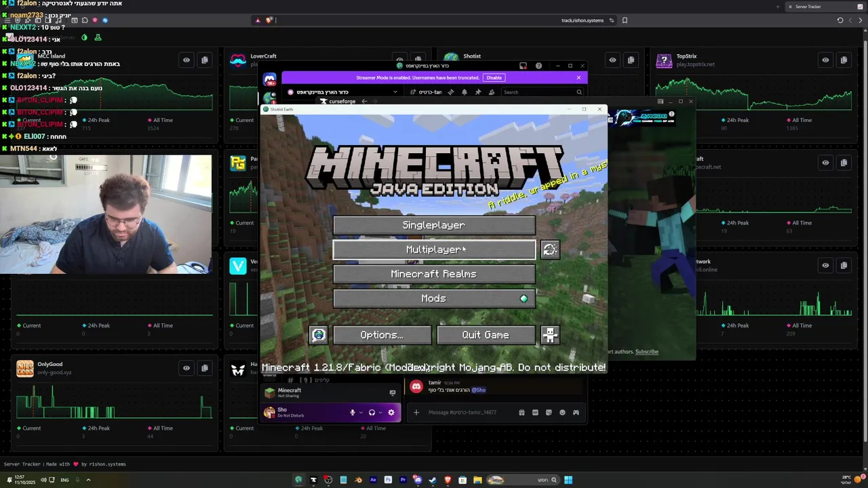This screenshot has width=868, height=488.
Task: Toggle visibility eye for TopStrix
Action: click(825, 60)
